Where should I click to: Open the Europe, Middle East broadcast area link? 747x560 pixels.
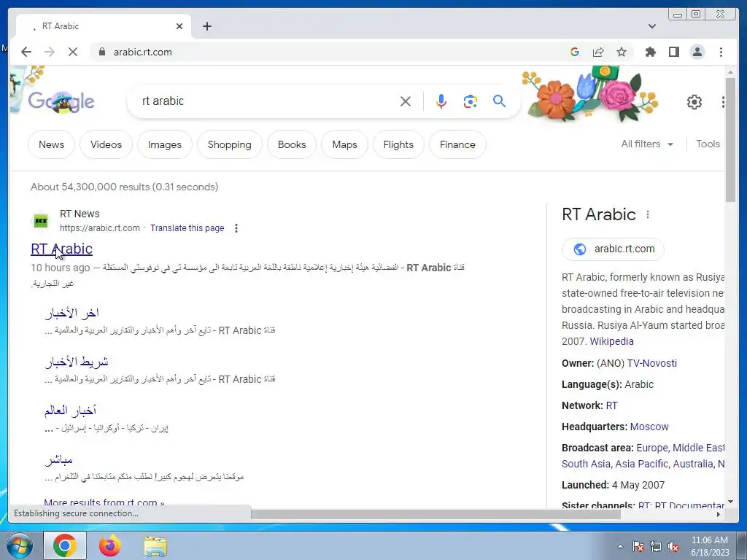(681, 448)
